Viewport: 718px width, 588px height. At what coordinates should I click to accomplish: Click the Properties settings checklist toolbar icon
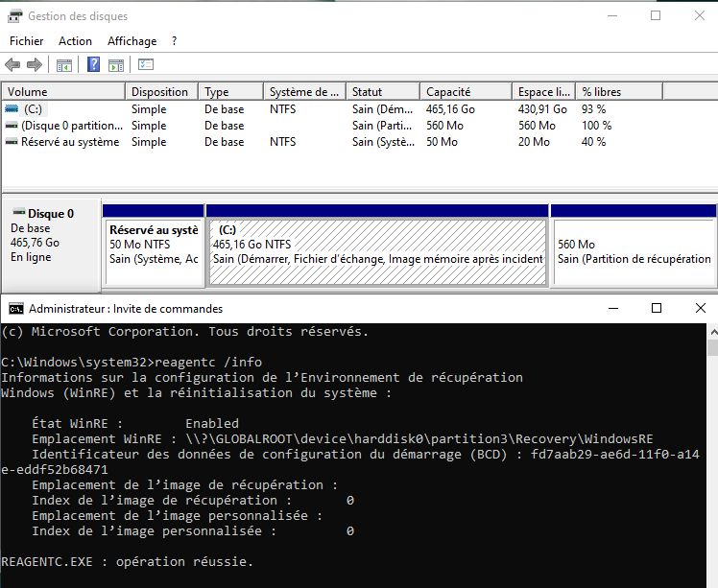(146, 64)
